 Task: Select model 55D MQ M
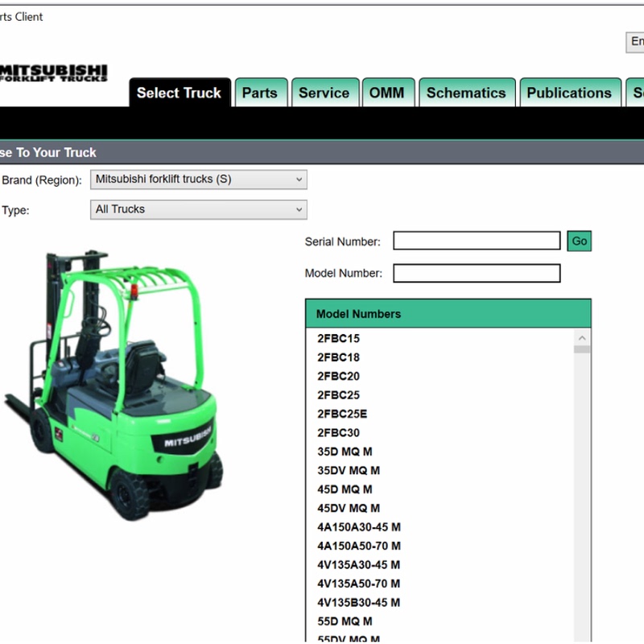point(345,621)
